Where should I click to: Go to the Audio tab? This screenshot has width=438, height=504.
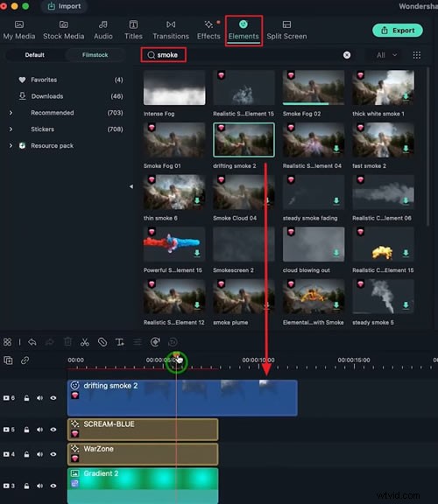[x=103, y=31]
